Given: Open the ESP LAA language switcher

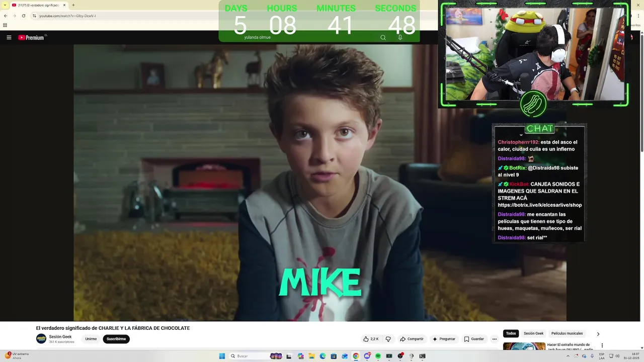Looking at the screenshot, I should (x=602, y=356).
